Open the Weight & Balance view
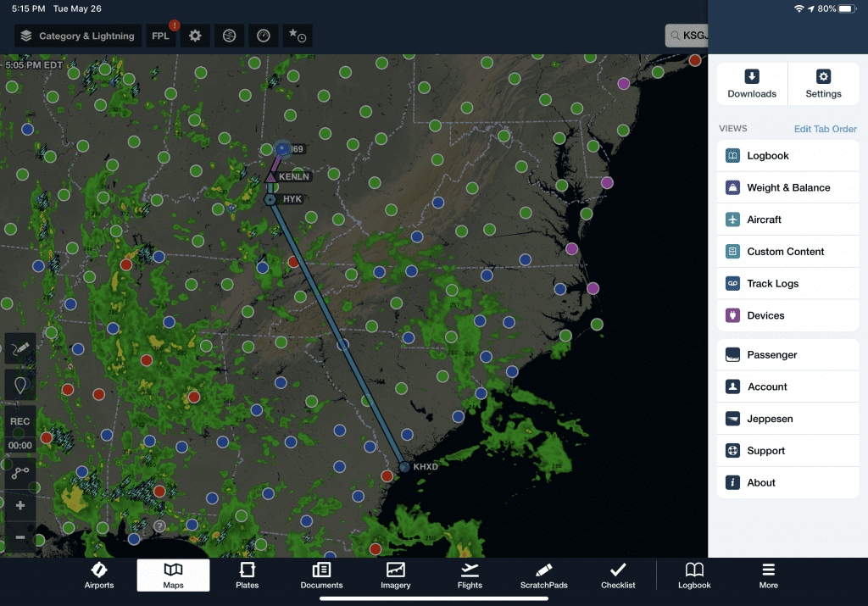This screenshot has width=868, height=606. point(787,187)
